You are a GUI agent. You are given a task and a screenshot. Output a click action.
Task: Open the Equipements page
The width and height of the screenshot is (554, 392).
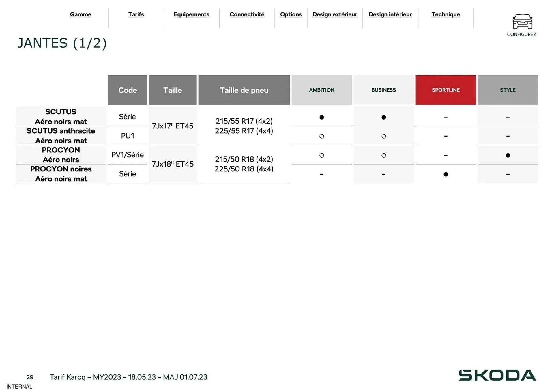point(191,14)
